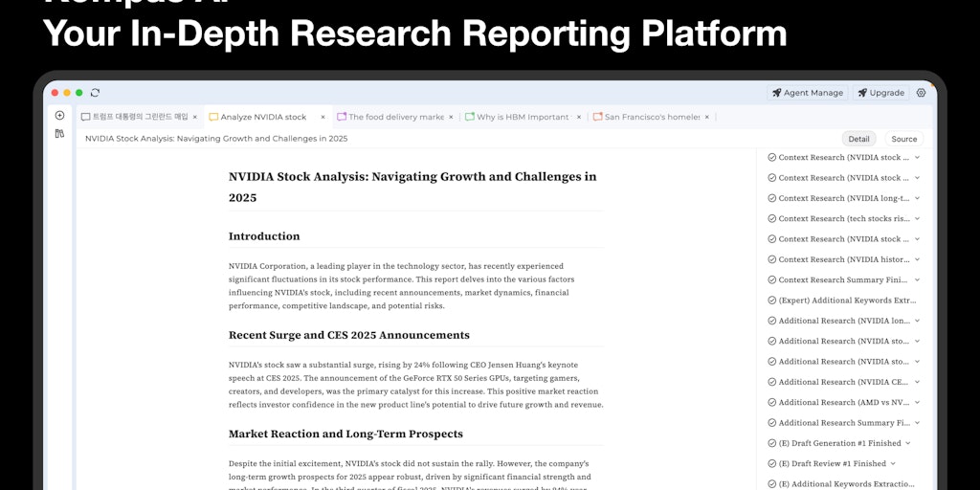
Task: Click check icon beside (E) Draft Generation #1 Finished
Action: pos(772,443)
